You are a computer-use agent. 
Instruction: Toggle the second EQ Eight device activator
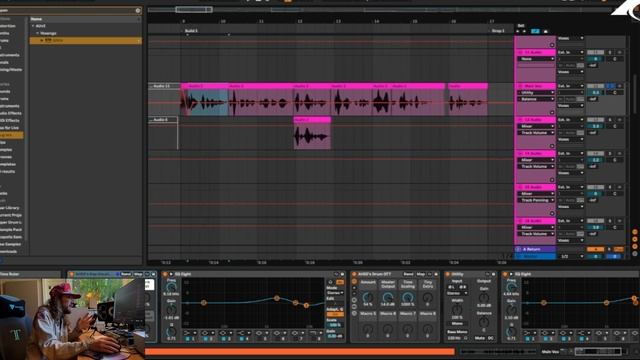tap(505, 274)
